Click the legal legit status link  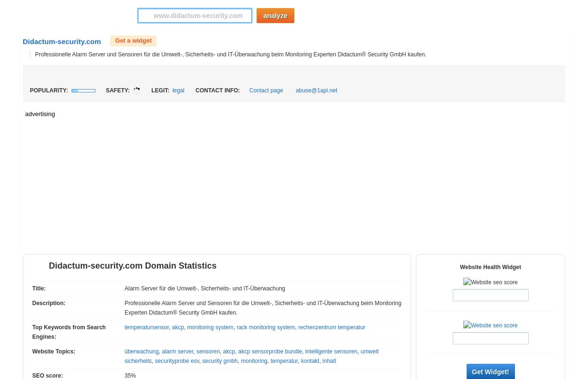pyautogui.click(x=178, y=90)
